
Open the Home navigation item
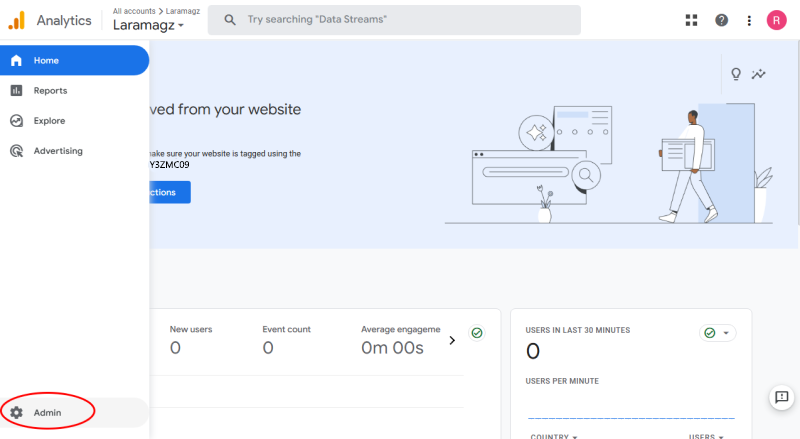click(x=74, y=60)
